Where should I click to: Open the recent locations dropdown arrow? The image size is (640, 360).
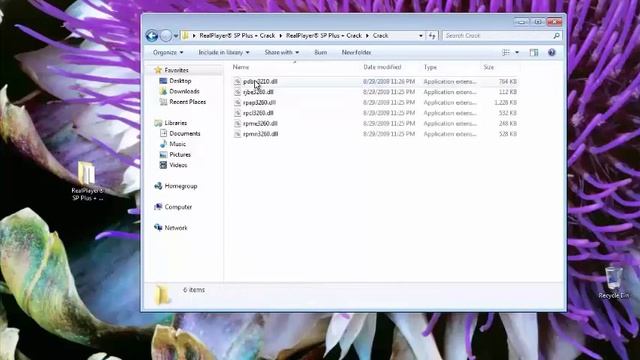point(176,36)
